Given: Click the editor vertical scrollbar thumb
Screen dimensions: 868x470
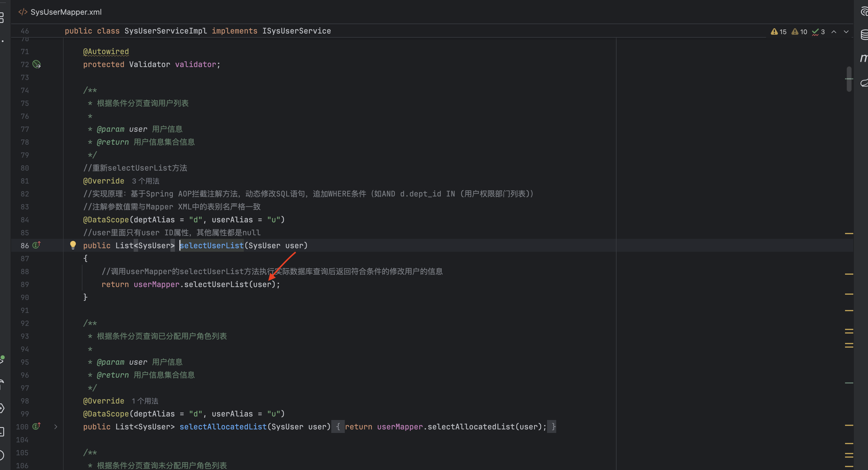Looking at the screenshot, I should click(x=849, y=79).
